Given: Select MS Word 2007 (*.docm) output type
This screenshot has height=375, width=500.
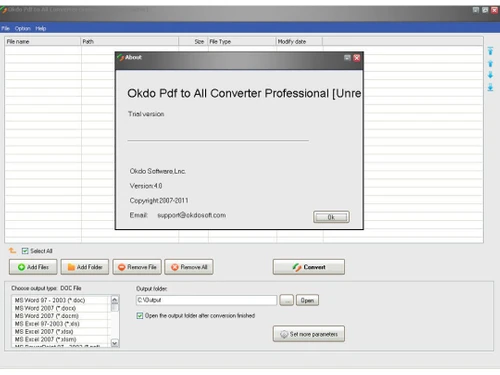Looking at the screenshot, I should click(61, 316).
